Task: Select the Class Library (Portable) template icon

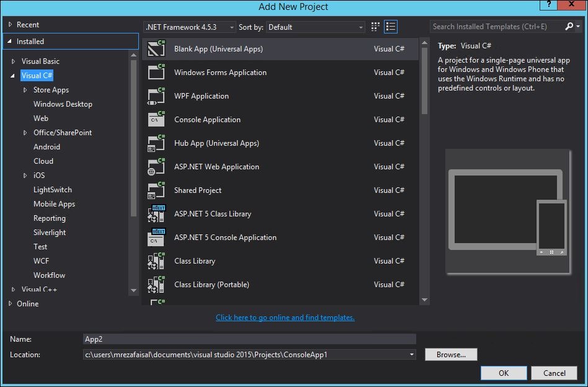Action: 156,285
